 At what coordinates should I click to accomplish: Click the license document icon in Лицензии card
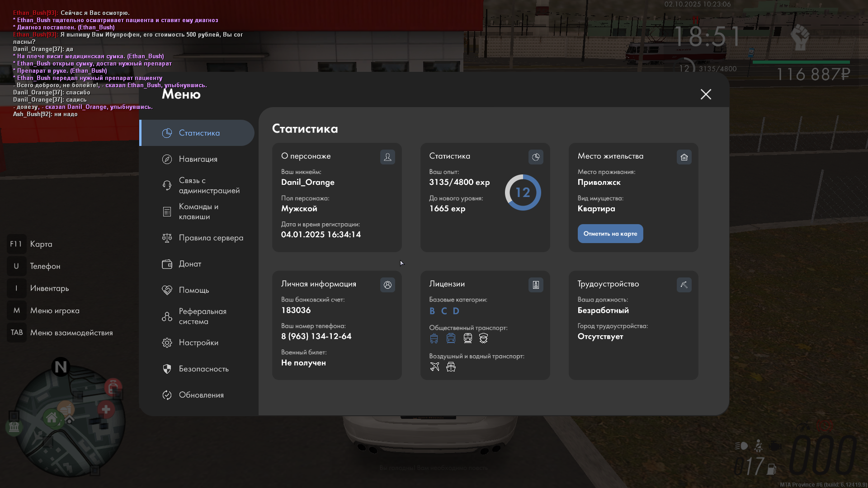[x=536, y=285]
